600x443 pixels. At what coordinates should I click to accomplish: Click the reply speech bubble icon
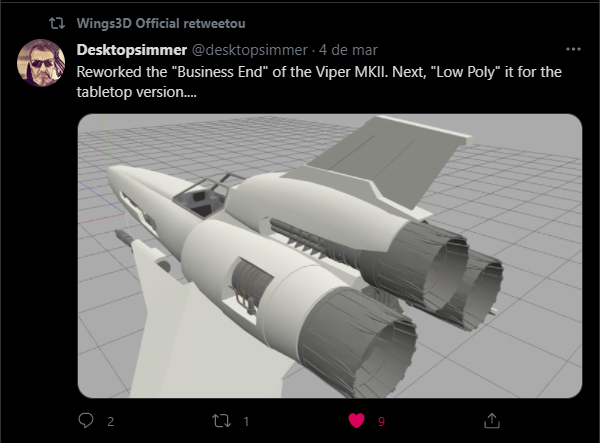pos(86,421)
